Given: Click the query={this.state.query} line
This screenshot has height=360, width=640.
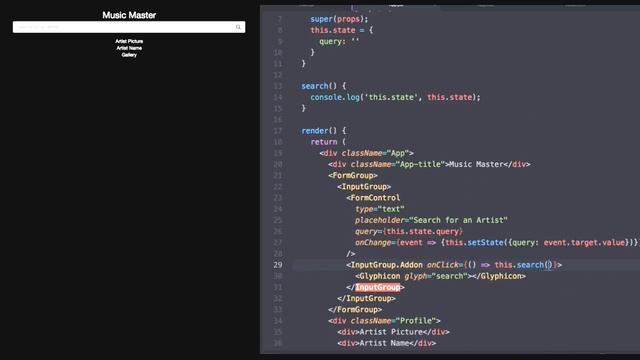Looking at the screenshot, I should tap(409, 231).
